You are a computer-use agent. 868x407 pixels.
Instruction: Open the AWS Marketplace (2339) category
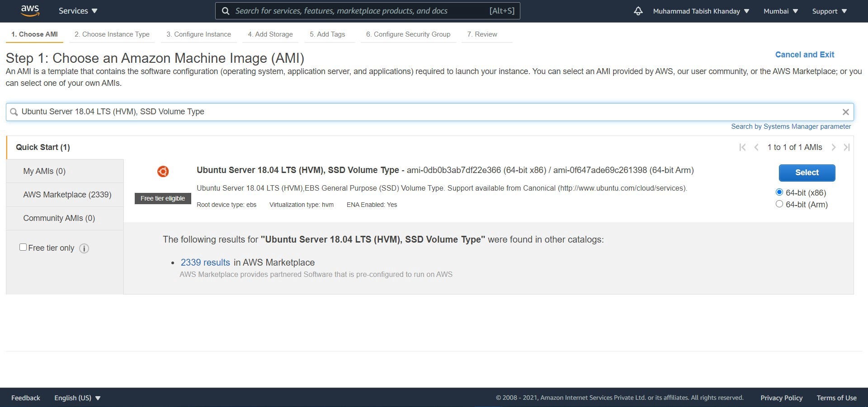click(x=65, y=195)
